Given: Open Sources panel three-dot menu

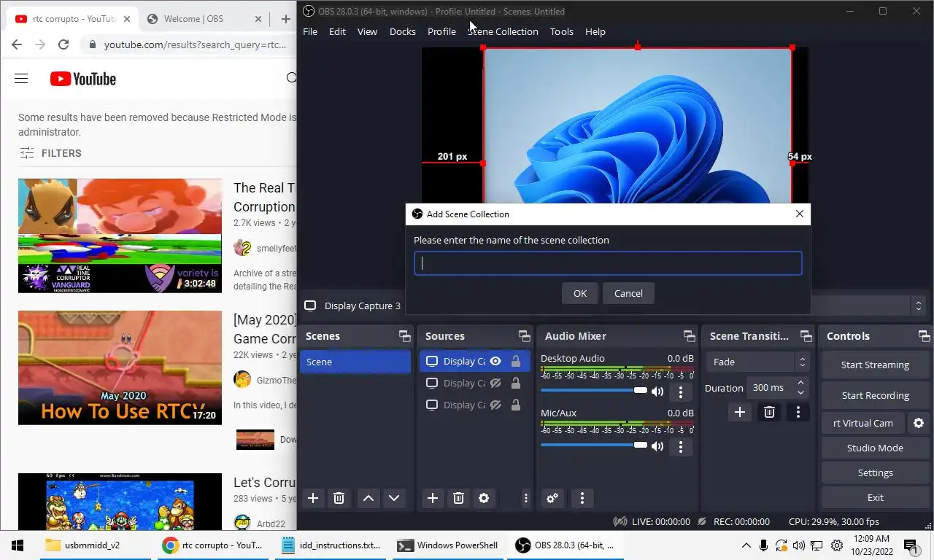Looking at the screenshot, I should tap(525, 498).
